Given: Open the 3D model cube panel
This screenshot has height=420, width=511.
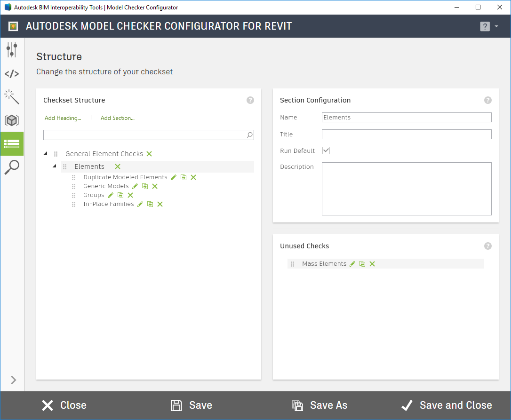Looking at the screenshot, I should pyautogui.click(x=12, y=120).
